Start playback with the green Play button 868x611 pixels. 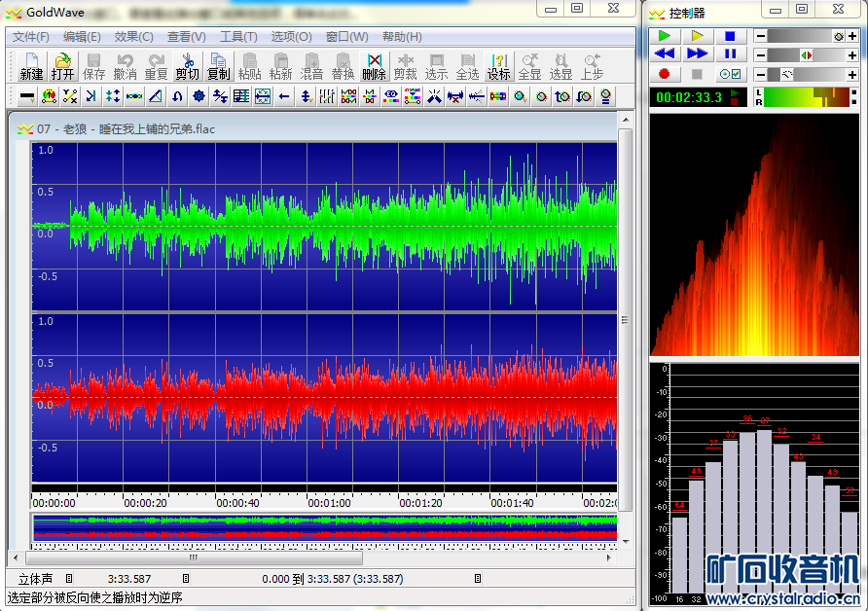click(x=666, y=36)
